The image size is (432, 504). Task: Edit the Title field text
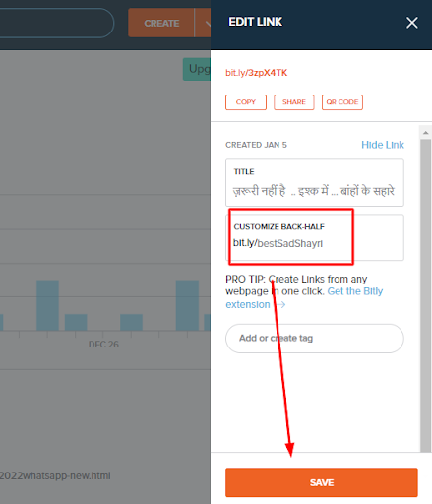[x=315, y=183]
